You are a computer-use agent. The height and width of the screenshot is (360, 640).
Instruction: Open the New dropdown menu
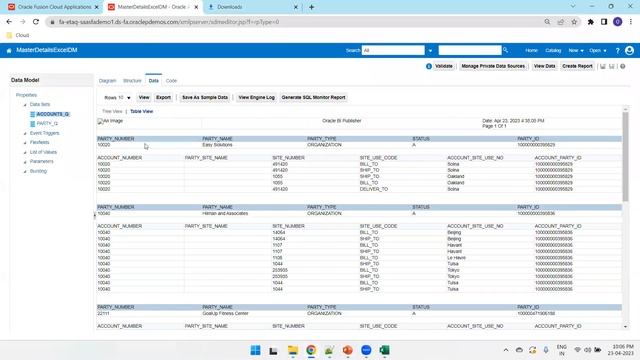(x=576, y=51)
